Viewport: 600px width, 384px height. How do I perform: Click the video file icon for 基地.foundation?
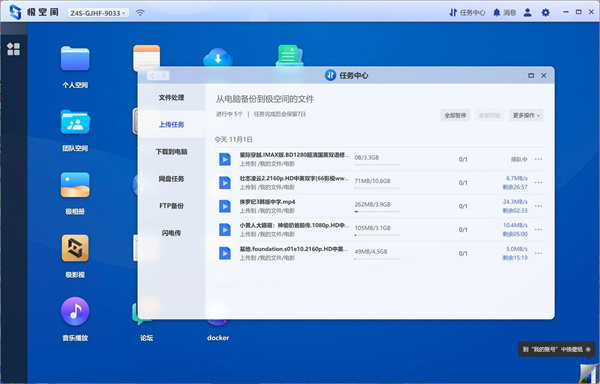point(225,253)
